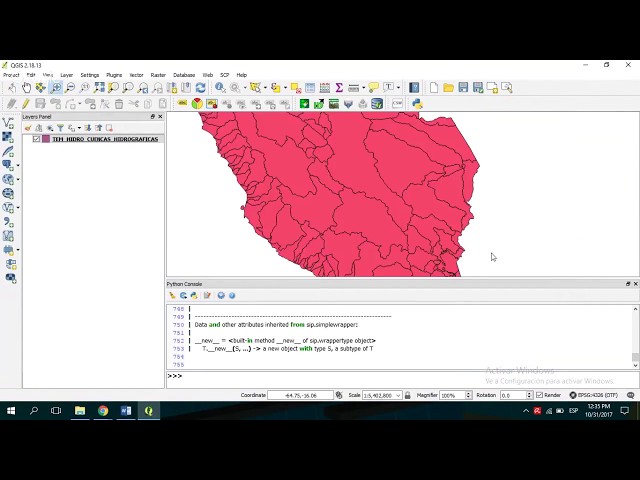Float the Layers Panel with its undock button
The image size is (640, 480).
click(153, 117)
